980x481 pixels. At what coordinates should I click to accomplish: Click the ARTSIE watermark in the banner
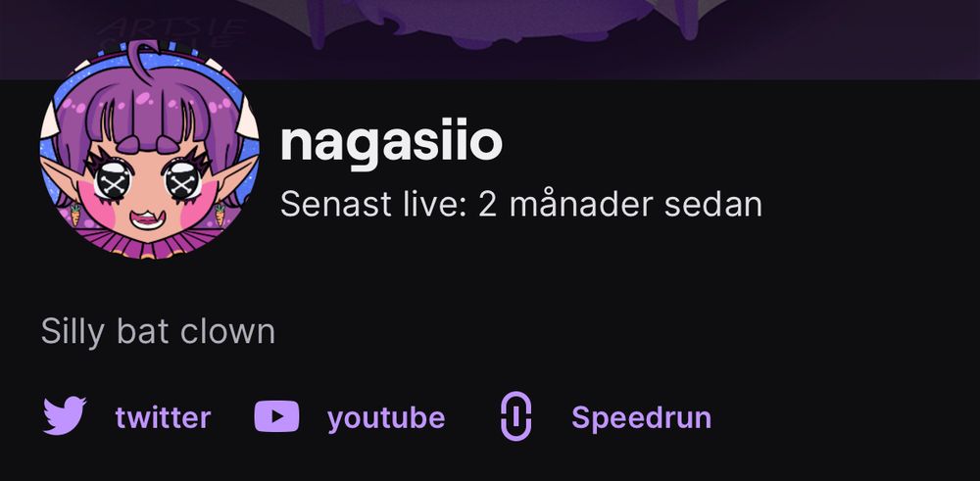click(x=171, y=32)
